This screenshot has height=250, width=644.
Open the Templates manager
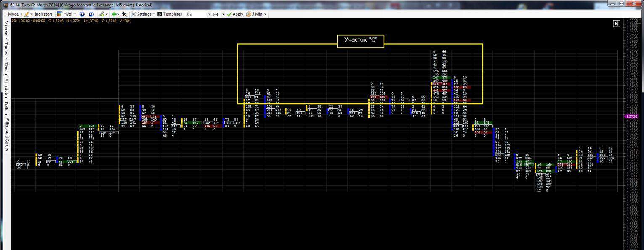170,14
